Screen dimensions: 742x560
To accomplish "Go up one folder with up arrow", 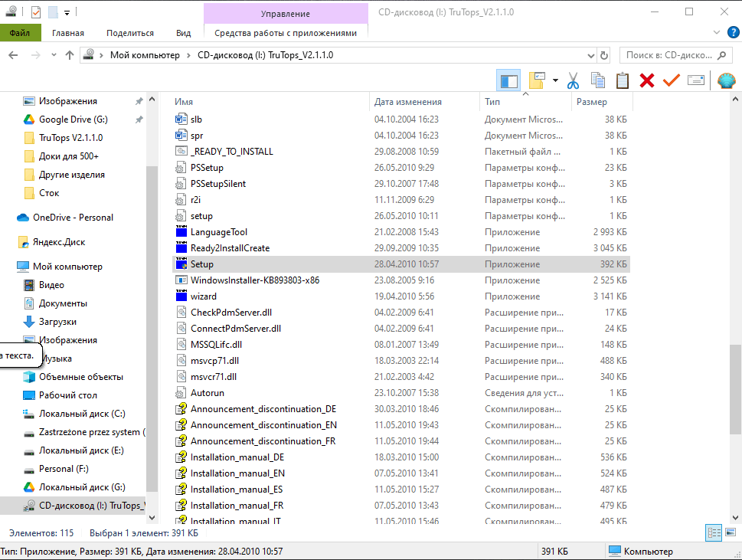I will 70,55.
